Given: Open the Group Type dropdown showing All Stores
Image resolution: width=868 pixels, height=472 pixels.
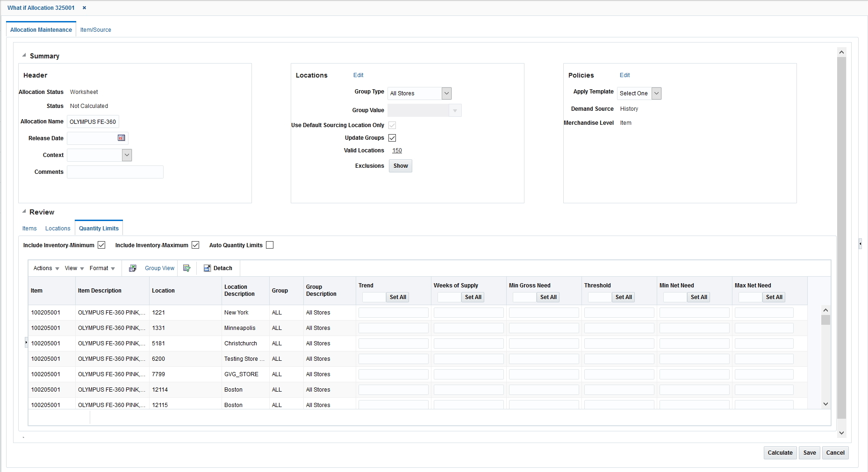Looking at the screenshot, I should [x=446, y=93].
